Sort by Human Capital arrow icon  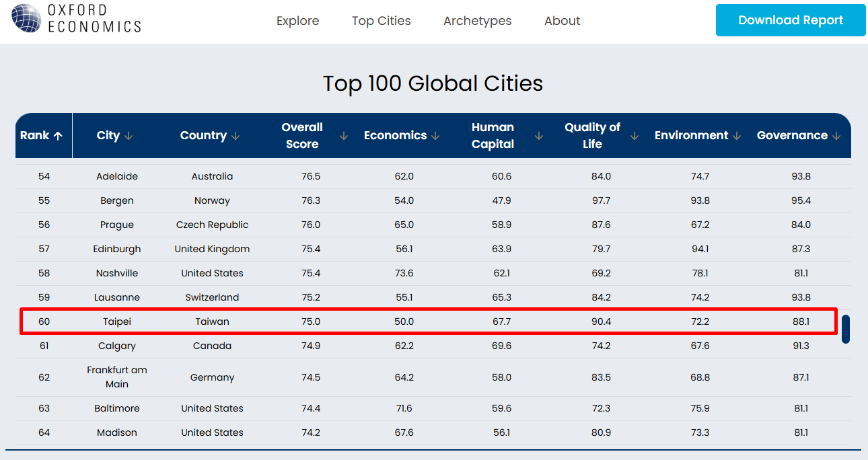pos(538,136)
